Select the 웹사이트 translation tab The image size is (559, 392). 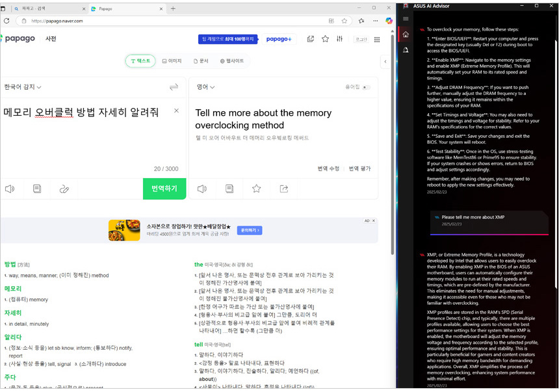tap(231, 61)
